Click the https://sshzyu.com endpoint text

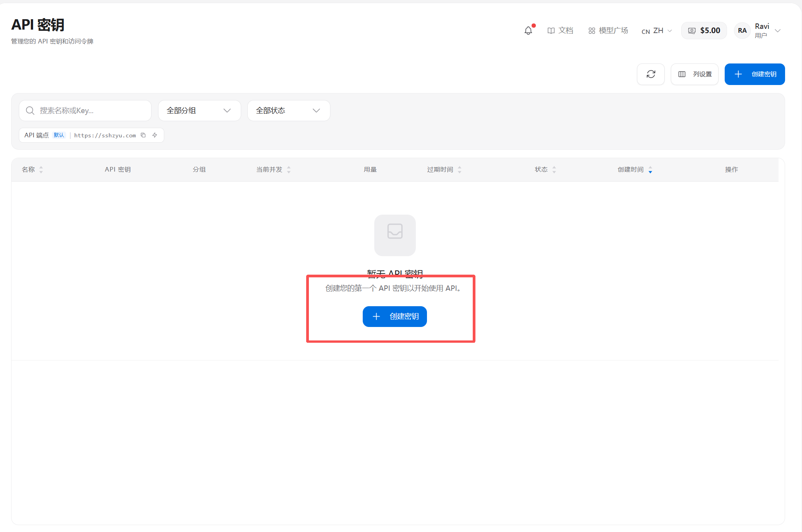pos(105,135)
